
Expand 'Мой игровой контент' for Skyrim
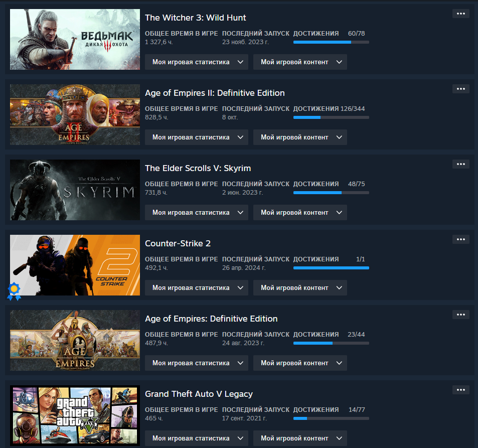point(300,213)
